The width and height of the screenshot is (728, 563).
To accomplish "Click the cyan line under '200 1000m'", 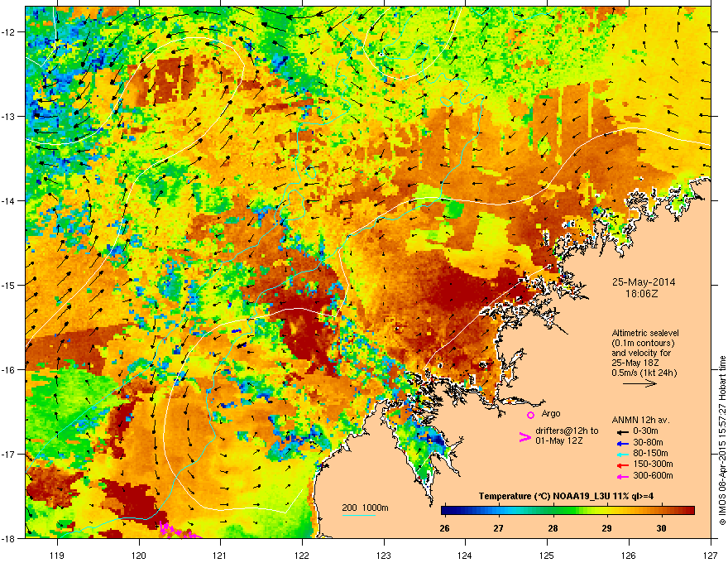I will coord(359,516).
